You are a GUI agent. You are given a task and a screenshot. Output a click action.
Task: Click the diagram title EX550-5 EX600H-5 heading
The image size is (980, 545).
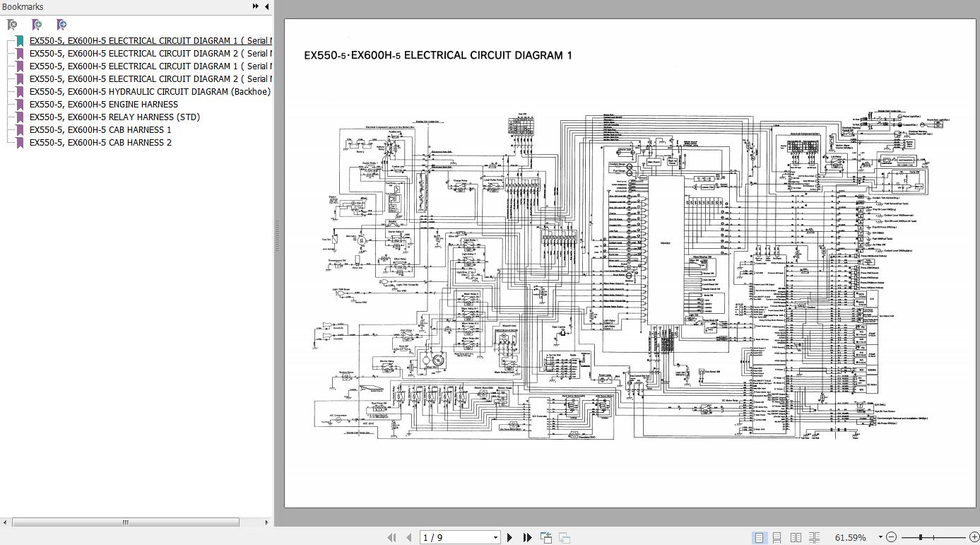click(437, 55)
